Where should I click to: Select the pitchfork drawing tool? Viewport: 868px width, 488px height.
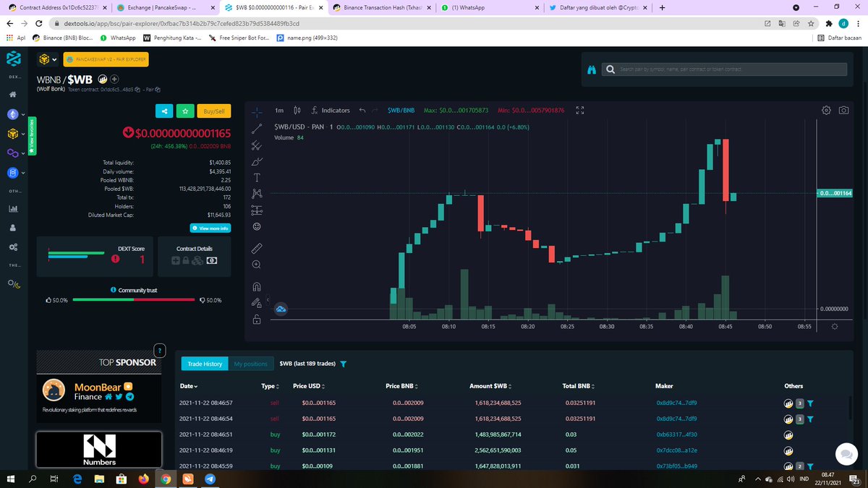click(x=257, y=145)
